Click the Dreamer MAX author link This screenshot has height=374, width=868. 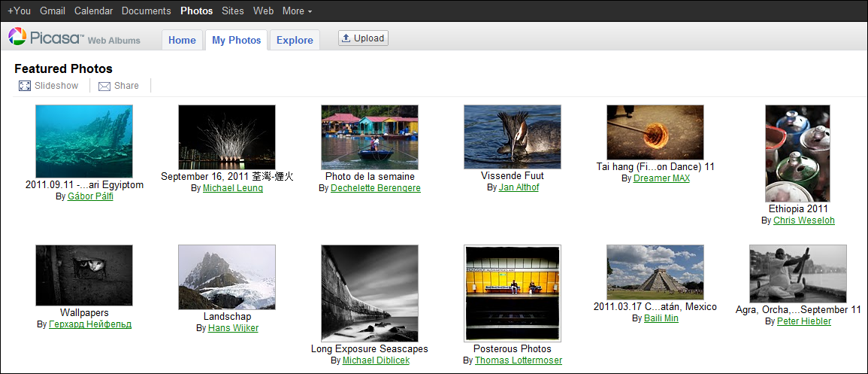(661, 178)
